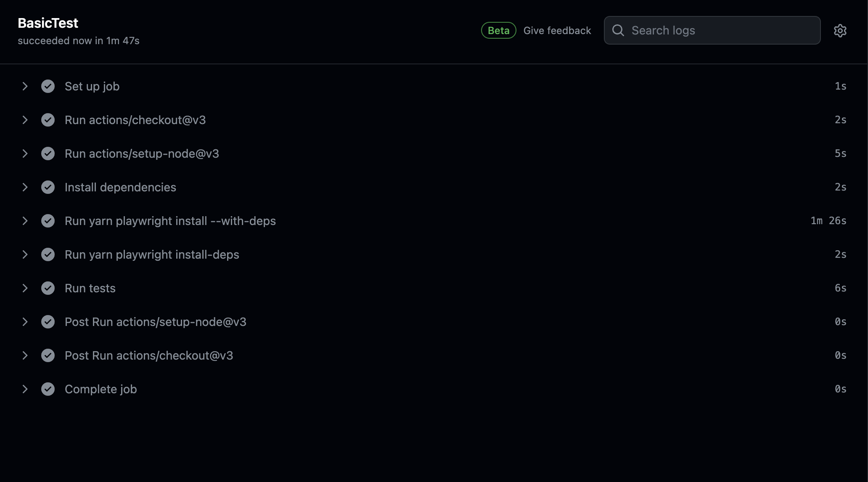Select the BasicTest job title

click(x=48, y=23)
